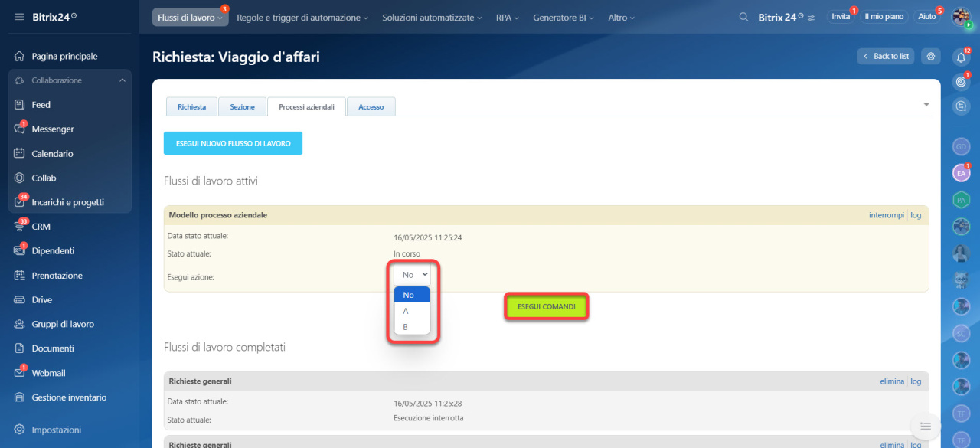
Task: Switch to the Sezione tab
Action: (x=242, y=107)
